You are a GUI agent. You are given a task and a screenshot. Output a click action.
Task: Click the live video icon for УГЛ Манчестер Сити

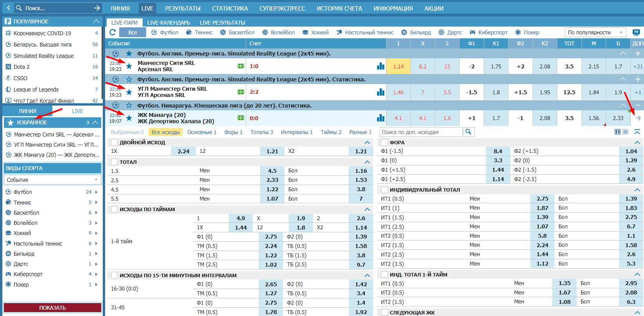[241, 92]
